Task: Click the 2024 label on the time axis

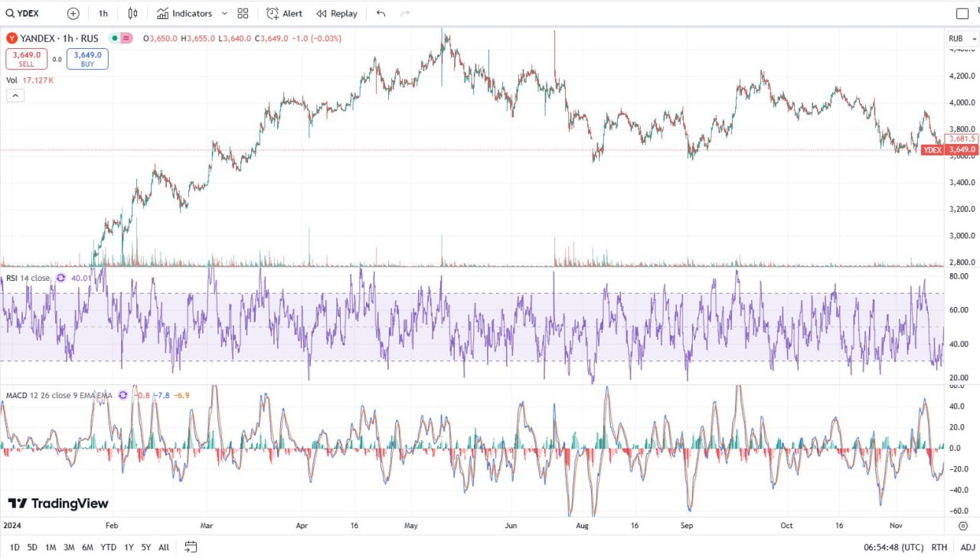Action: pos(12,526)
